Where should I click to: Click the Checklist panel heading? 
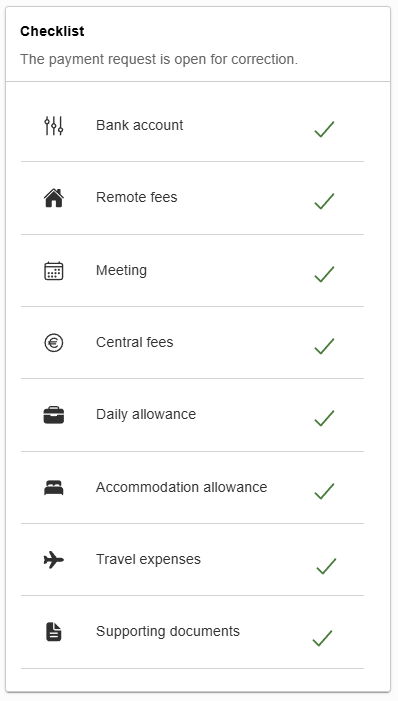52,31
